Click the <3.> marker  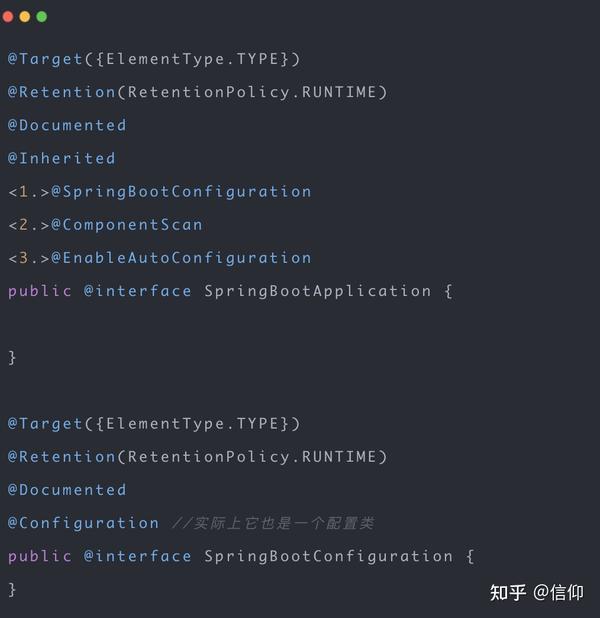[x=29, y=258]
